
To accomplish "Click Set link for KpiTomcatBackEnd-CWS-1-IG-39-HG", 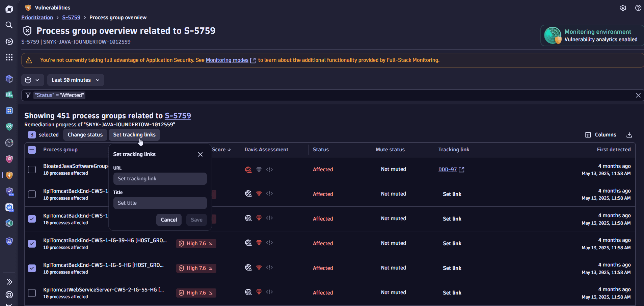I will pos(452,244).
